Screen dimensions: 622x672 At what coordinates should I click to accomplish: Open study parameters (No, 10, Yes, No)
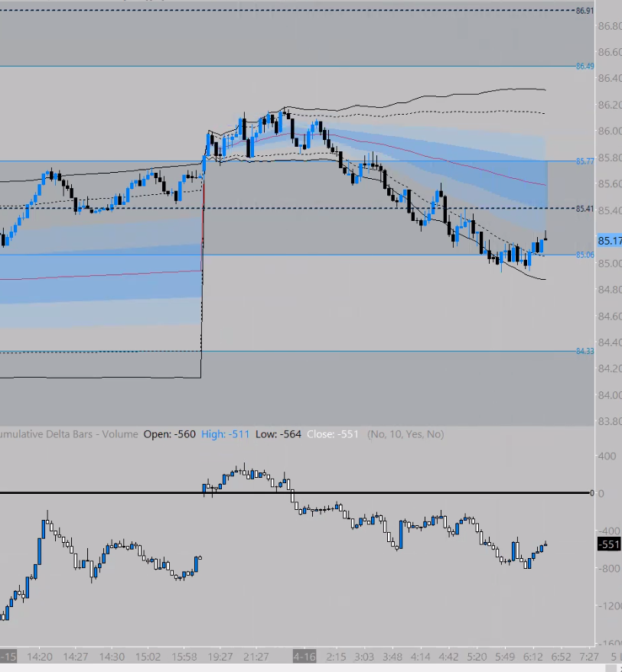(405, 434)
